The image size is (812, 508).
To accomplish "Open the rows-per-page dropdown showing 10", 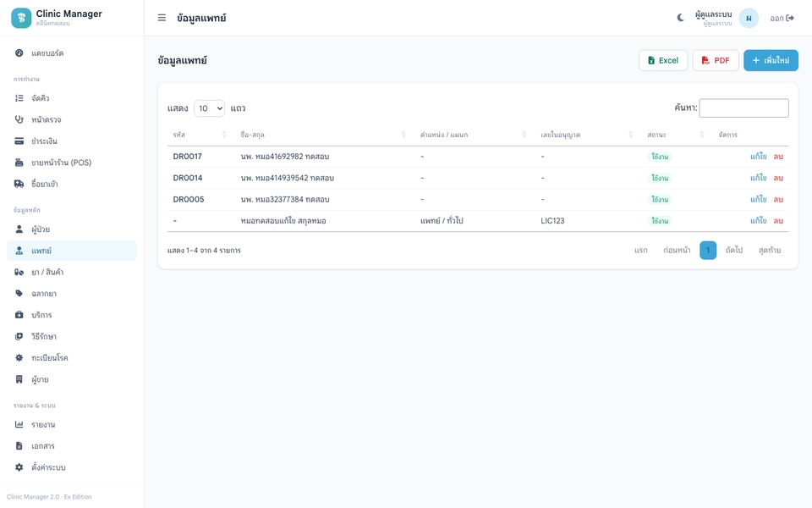I will 209,108.
